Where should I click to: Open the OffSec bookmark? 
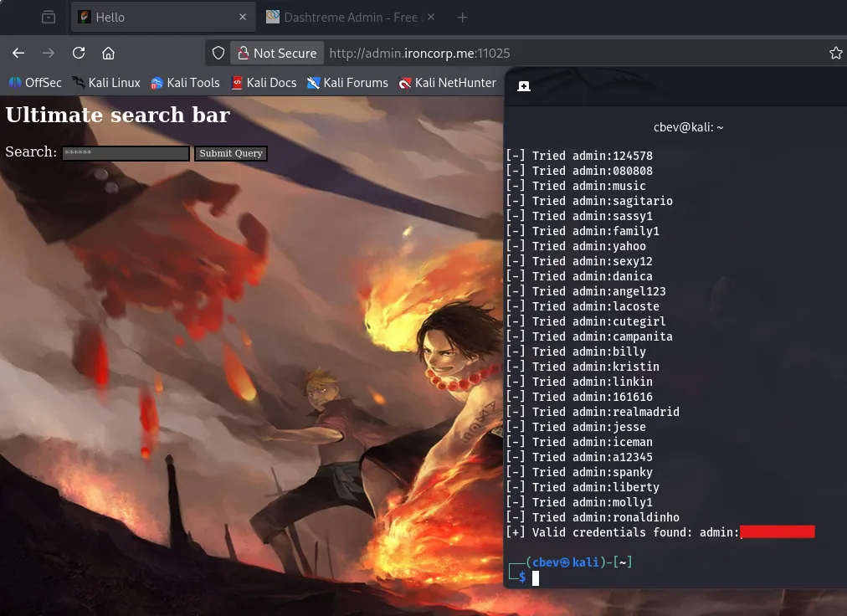click(35, 82)
